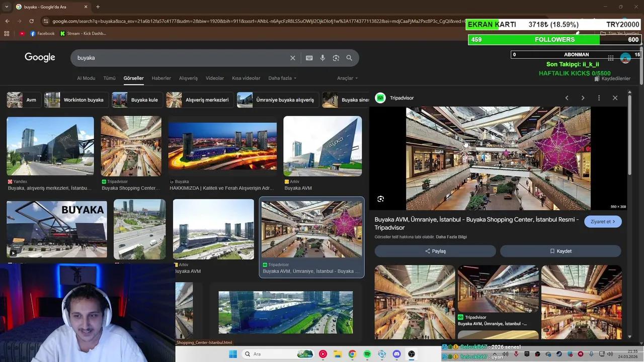Viewport: 644px width, 362px height.
Task: Open Buyaka AVM, Ümraniye, İstanbul title link
Action: click(476, 224)
